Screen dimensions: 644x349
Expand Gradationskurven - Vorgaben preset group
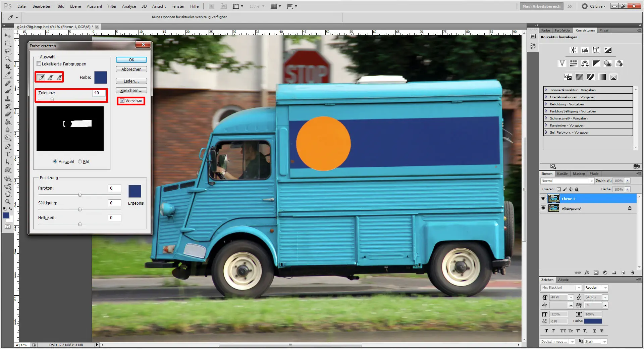pos(547,97)
